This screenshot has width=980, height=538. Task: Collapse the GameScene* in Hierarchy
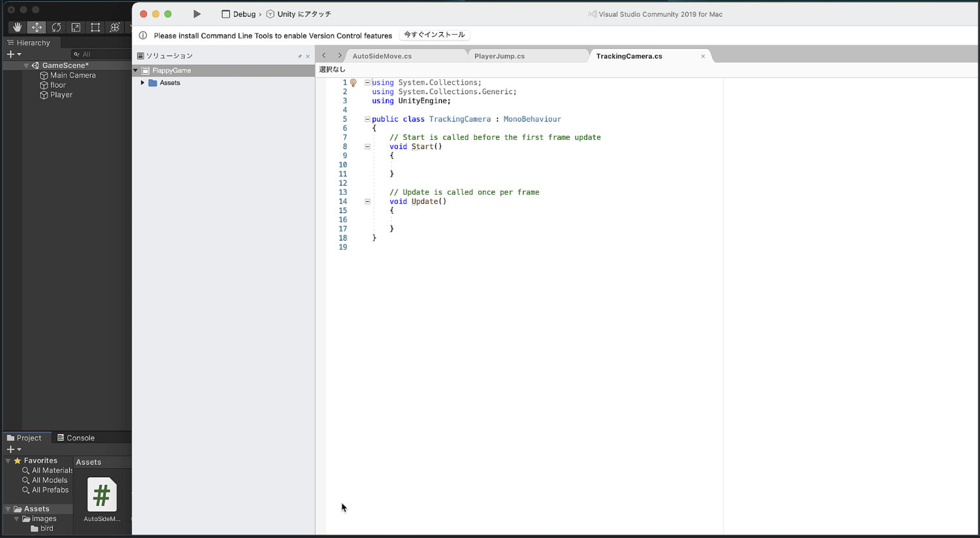pos(26,65)
